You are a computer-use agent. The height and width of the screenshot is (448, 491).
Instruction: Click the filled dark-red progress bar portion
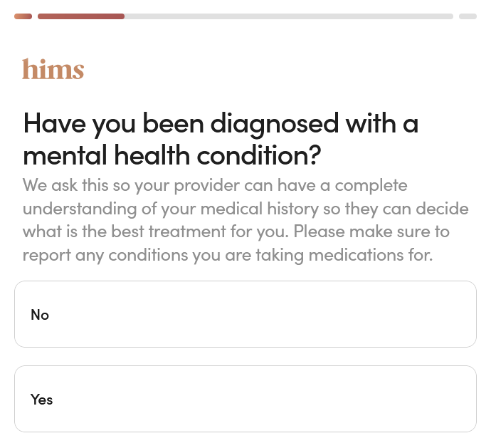pyautogui.click(x=81, y=16)
